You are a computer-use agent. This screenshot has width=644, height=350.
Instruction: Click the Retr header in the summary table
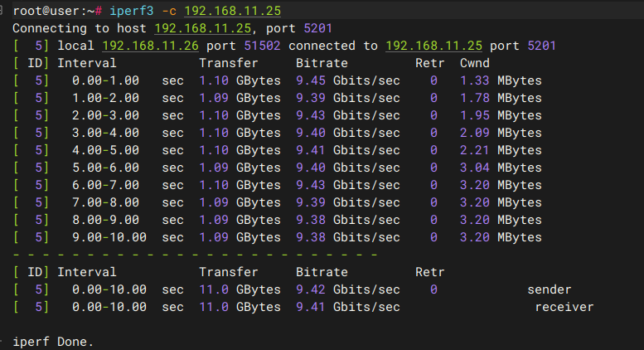click(429, 272)
